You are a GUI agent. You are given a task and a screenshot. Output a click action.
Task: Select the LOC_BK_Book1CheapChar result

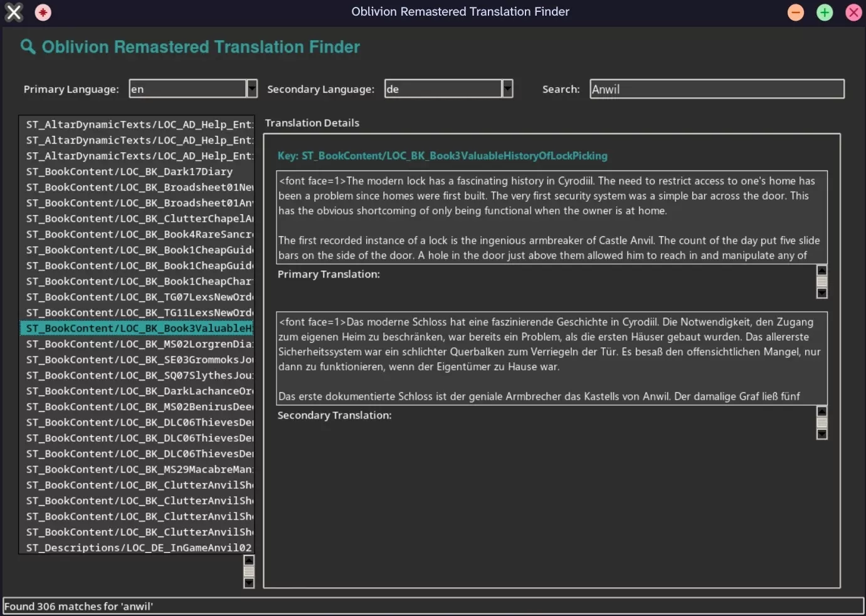click(137, 281)
